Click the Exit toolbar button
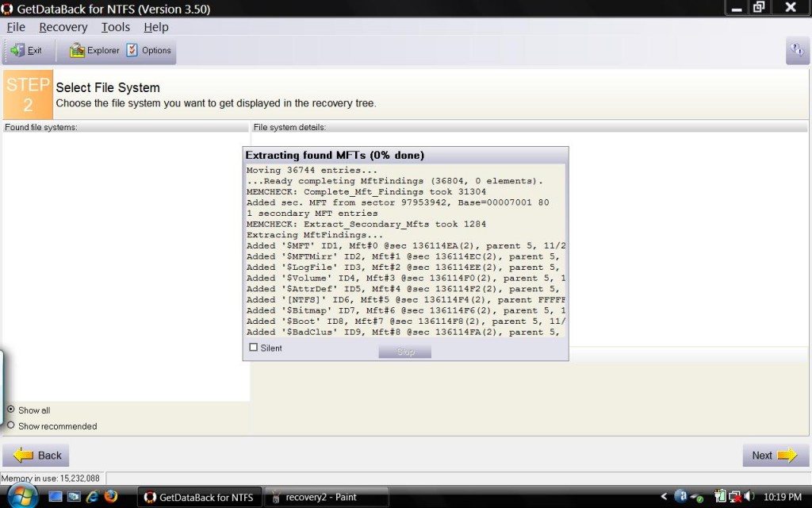Viewport: 812px width, 508px height. coord(26,50)
